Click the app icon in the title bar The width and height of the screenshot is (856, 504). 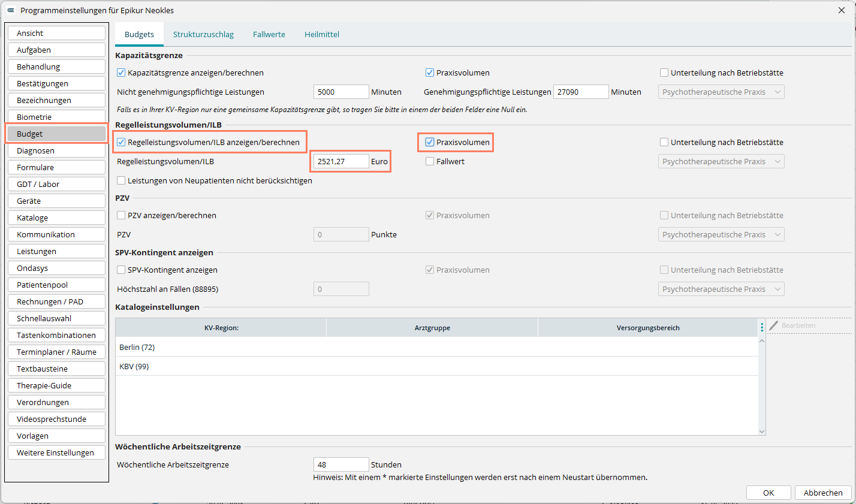10,10
